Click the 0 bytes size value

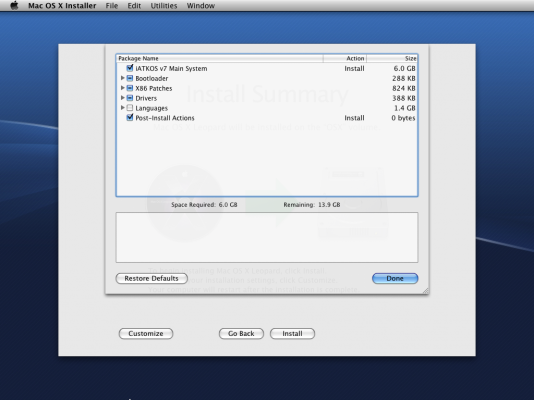(x=403, y=118)
